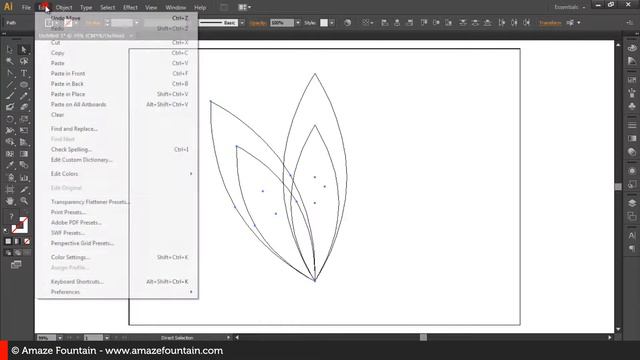
Task: Click the Style graphic swatch
Action: (324, 23)
